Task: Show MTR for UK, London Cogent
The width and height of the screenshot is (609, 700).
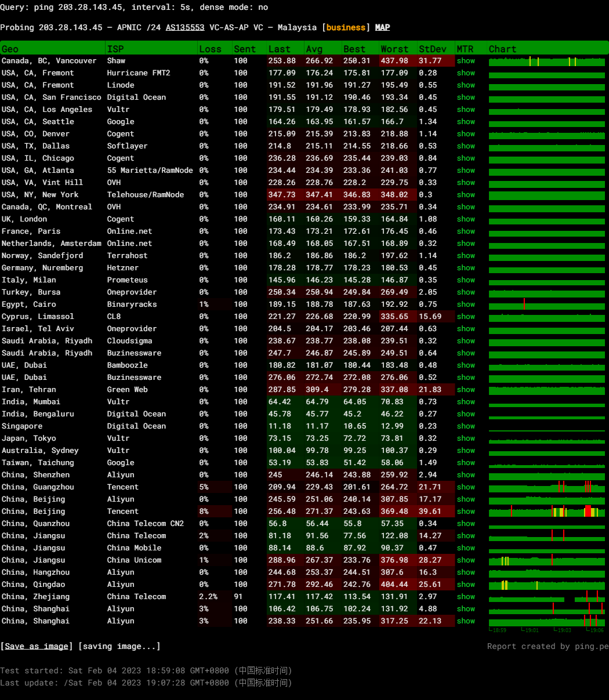Action: [x=465, y=219]
